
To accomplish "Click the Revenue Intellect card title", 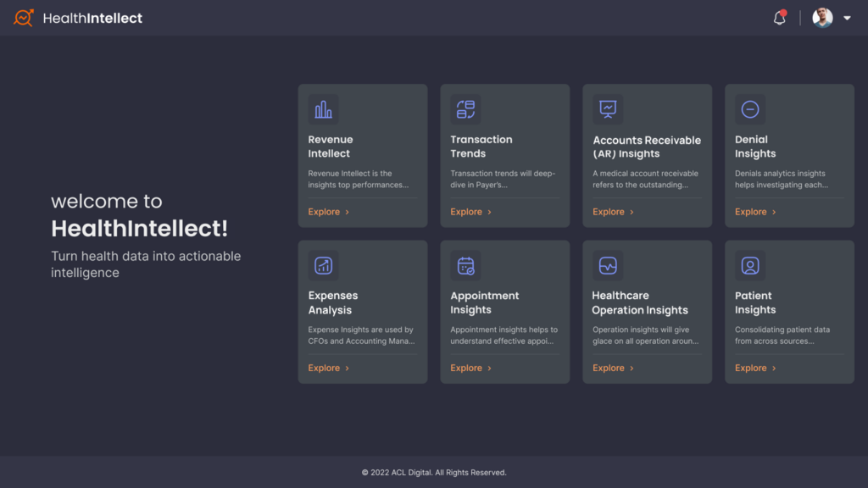I will click(331, 147).
